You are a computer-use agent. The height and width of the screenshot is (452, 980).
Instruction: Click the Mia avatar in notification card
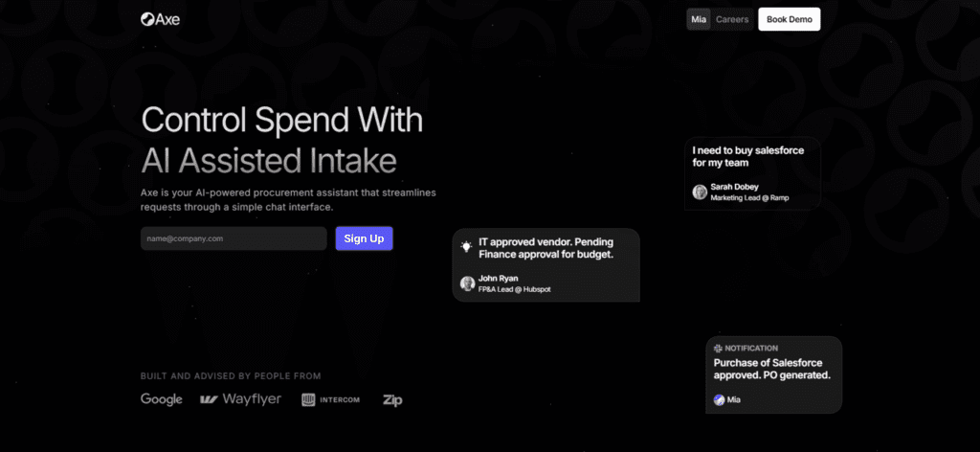[x=719, y=399]
